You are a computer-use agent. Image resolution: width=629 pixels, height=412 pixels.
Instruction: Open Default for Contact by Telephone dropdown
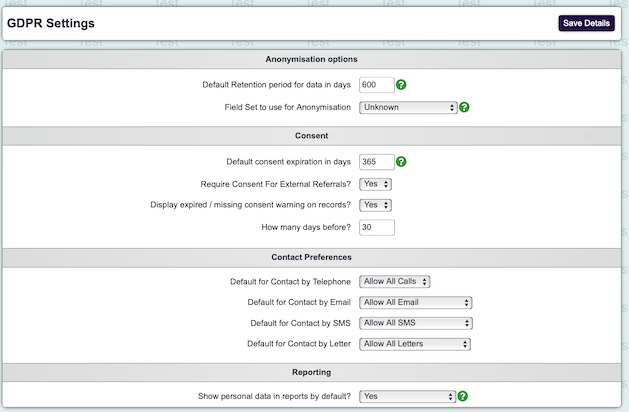pos(394,282)
